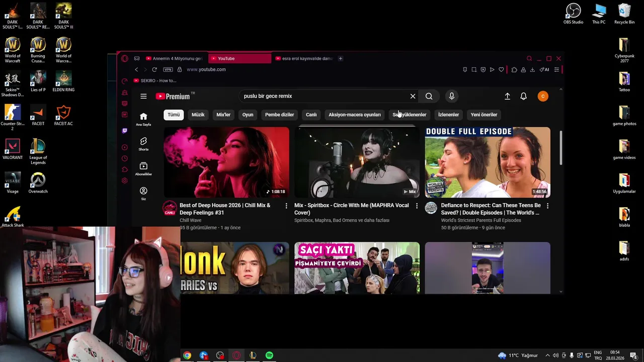644x362 pixels.
Task: Open Shorts in YouTube sidebar
Action: [x=143, y=144]
